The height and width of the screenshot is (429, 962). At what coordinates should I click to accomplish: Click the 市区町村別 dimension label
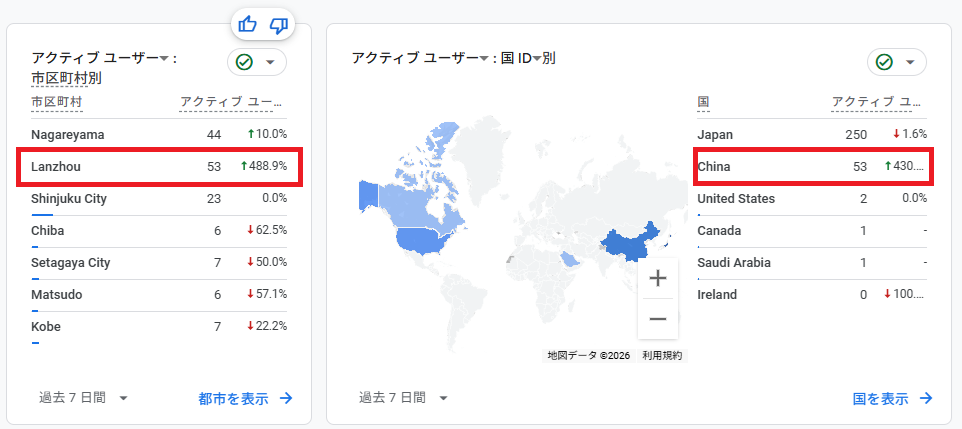(66, 78)
